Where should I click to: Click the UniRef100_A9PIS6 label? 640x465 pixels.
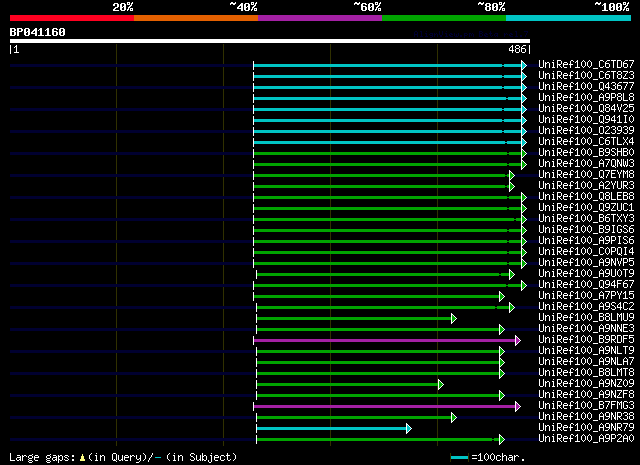(586, 240)
